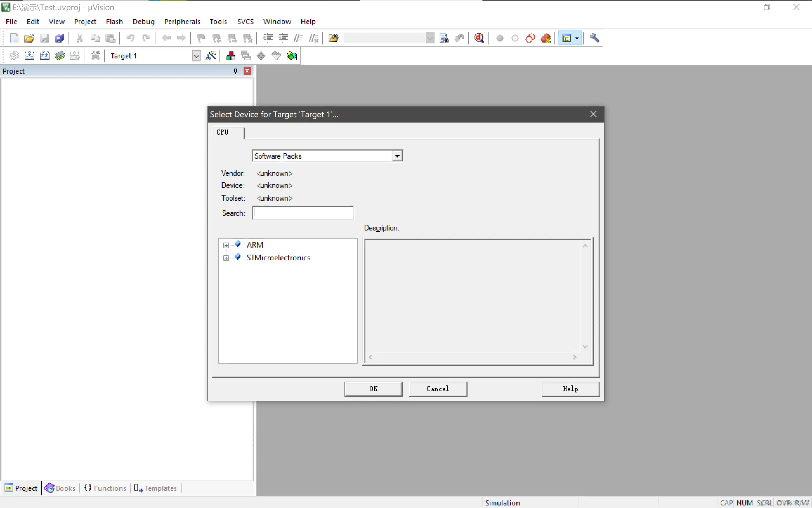Open the SVCS menu

tap(245, 22)
